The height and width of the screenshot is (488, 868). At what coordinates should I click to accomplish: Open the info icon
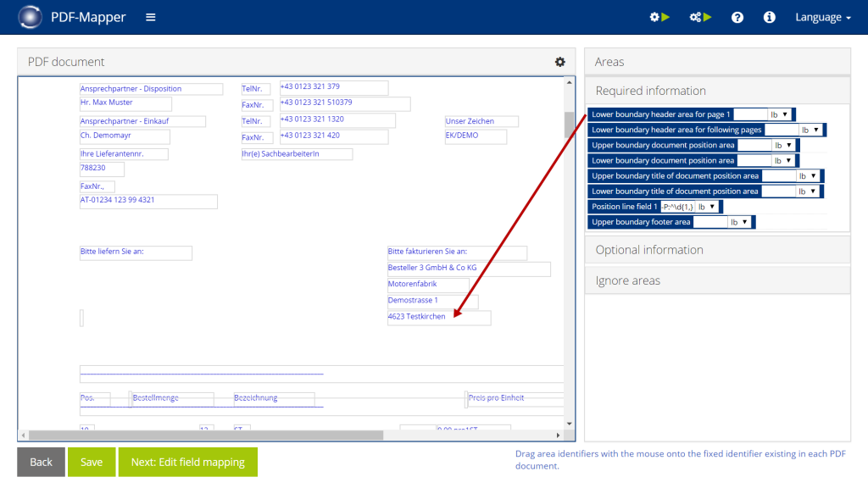point(769,17)
